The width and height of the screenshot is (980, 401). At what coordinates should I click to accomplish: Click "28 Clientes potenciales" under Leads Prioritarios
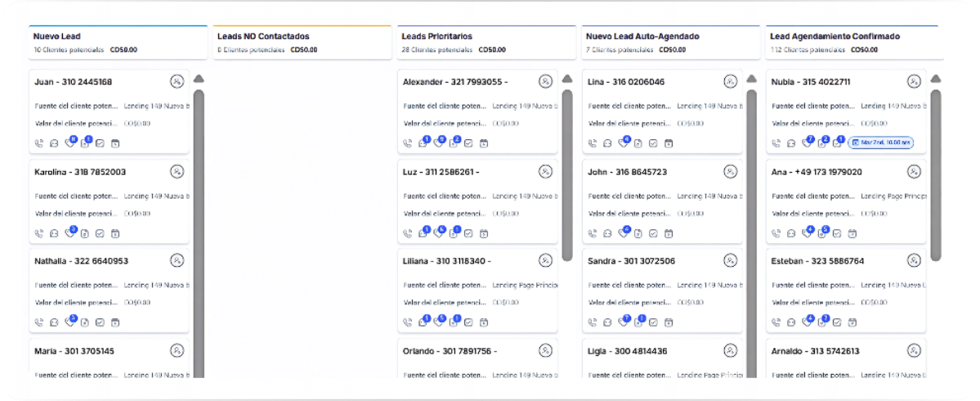point(437,49)
